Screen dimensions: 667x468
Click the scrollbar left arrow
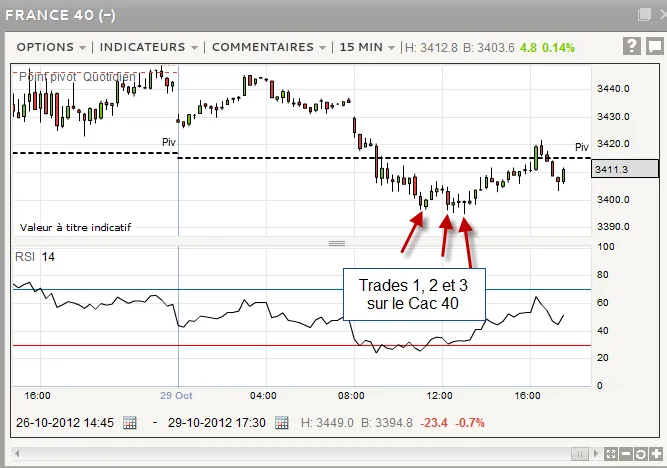[17, 454]
